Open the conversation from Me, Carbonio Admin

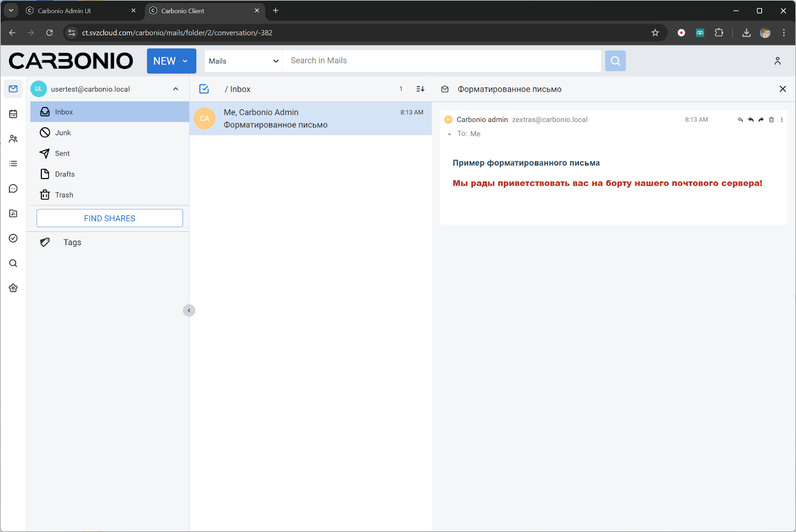(x=310, y=118)
